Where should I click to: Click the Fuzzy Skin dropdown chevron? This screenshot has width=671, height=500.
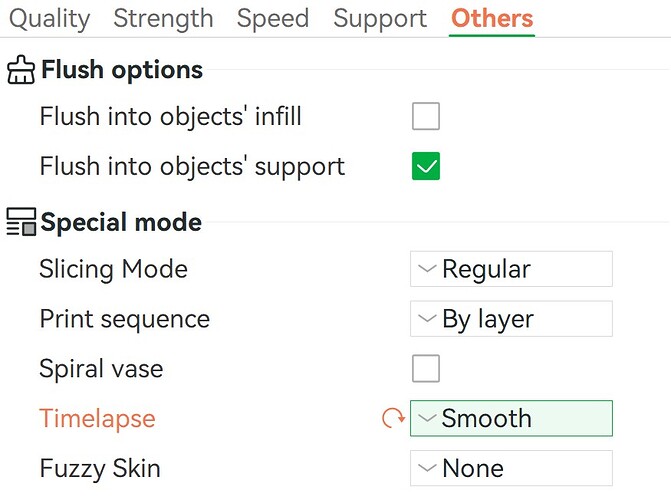427,468
